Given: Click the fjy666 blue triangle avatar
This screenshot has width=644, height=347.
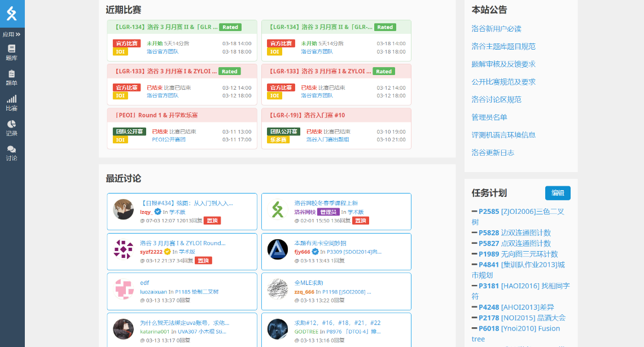Looking at the screenshot, I should point(278,249).
